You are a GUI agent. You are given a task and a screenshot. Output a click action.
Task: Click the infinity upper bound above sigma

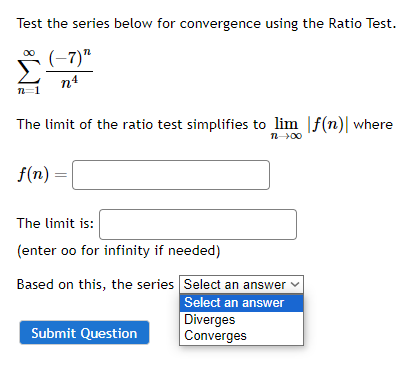pos(29,53)
